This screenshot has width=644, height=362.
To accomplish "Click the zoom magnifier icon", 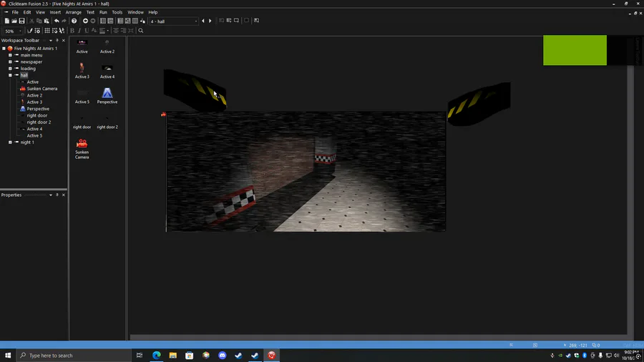I will [141, 31].
